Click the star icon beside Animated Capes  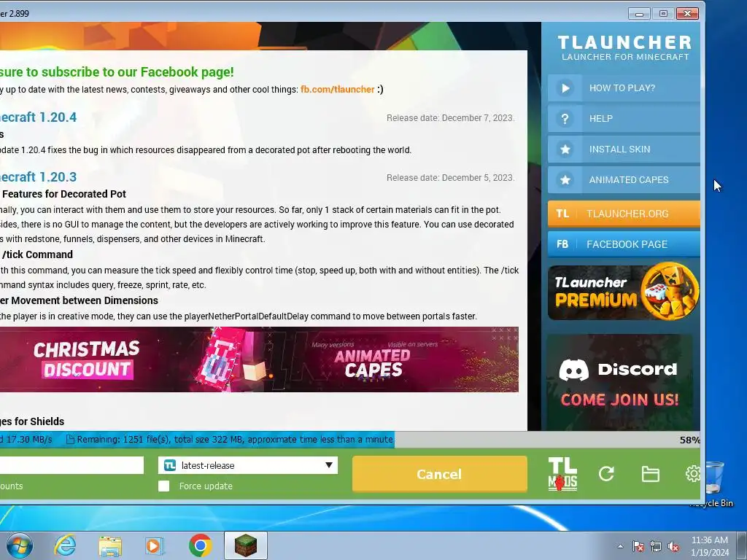[x=565, y=180]
